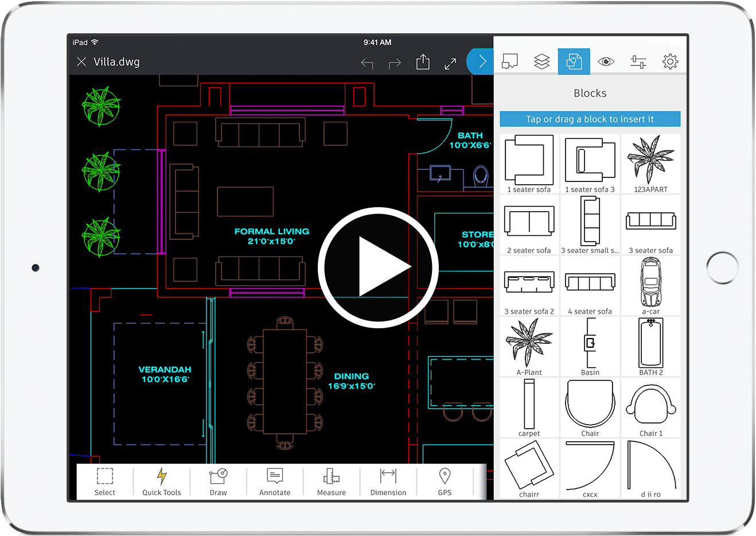This screenshot has width=756, height=536.
Task: Insert the chairr block
Action: 529,468
